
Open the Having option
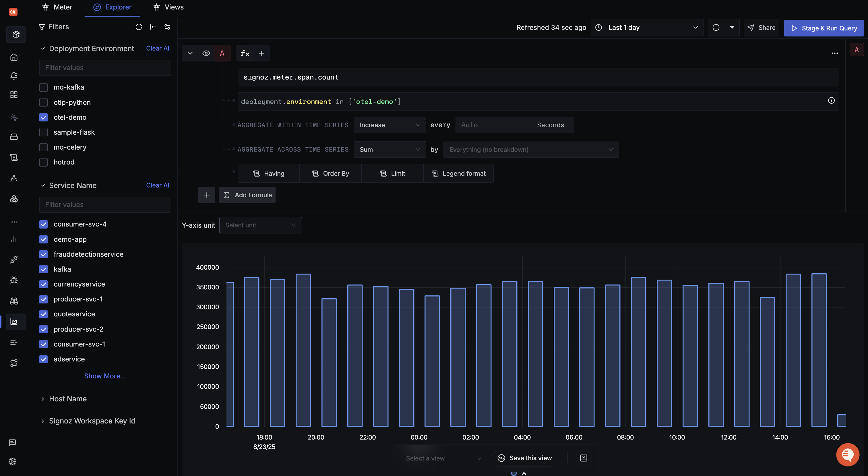click(x=269, y=174)
